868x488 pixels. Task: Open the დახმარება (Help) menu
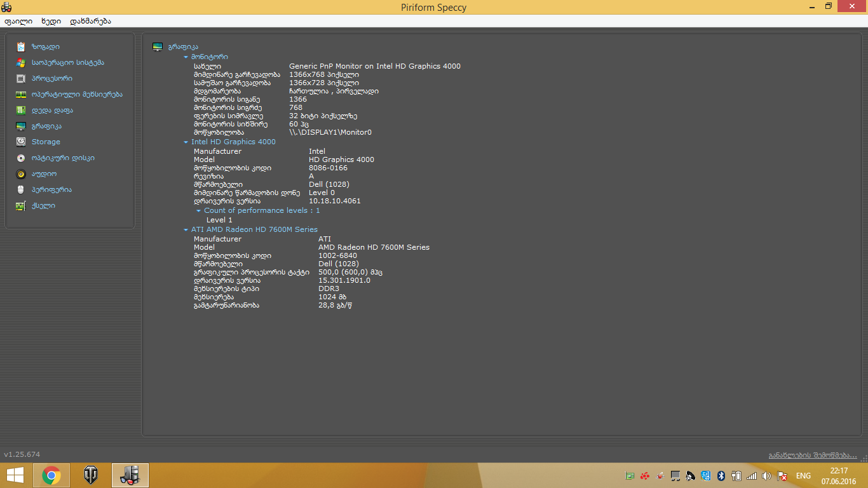pos(90,21)
